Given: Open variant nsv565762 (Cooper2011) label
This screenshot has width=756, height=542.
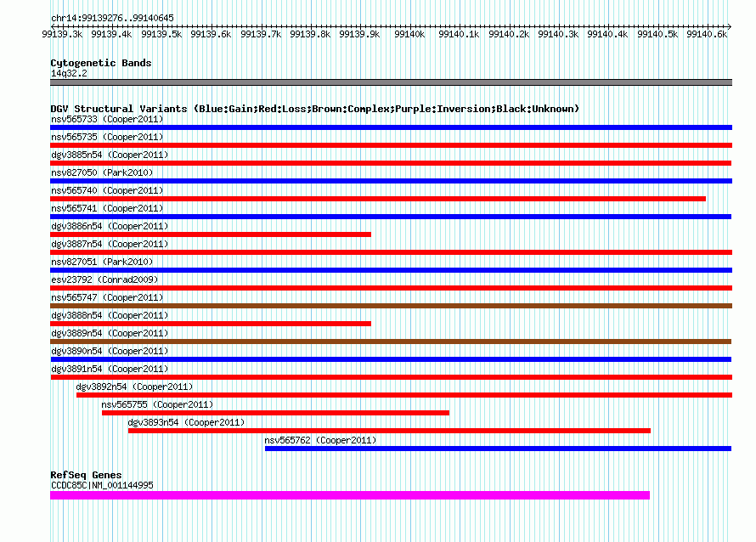Looking at the screenshot, I should pos(320,440).
